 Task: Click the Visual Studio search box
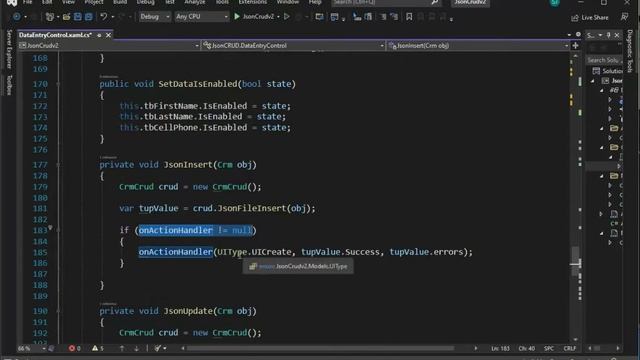[x=386, y=2]
